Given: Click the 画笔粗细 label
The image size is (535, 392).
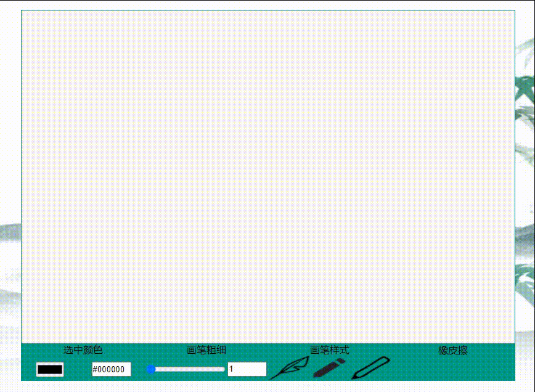Looking at the screenshot, I should (x=206, y=349).
